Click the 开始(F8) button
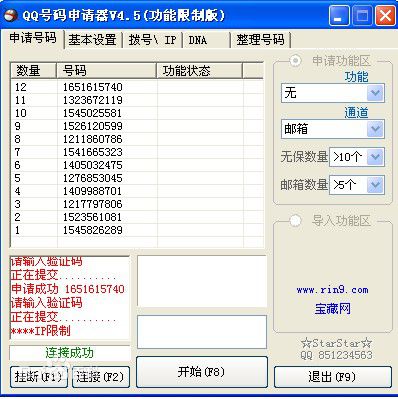398x399 pixels. click(x=202, y=371)
